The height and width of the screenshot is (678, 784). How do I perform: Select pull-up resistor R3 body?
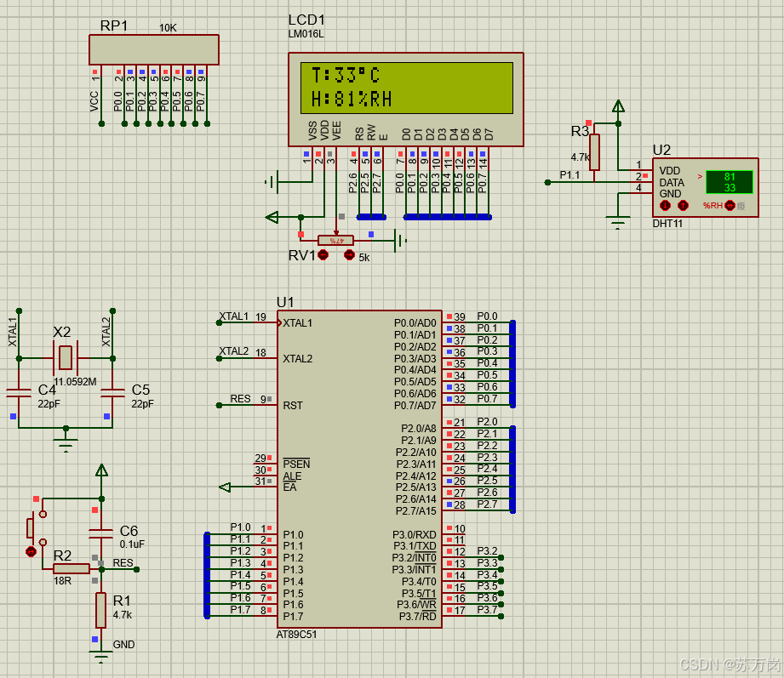(x=594, y=152)
